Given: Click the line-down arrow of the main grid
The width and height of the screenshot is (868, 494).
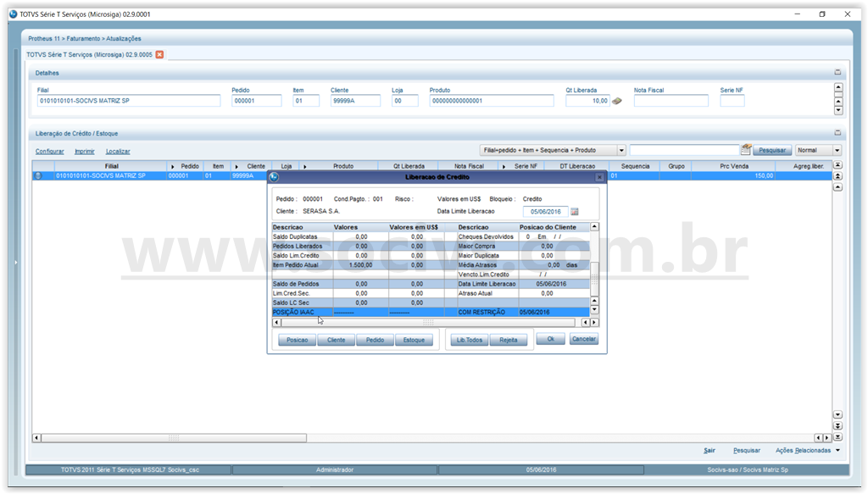Looking at the screenshot, I should [838, 415].
